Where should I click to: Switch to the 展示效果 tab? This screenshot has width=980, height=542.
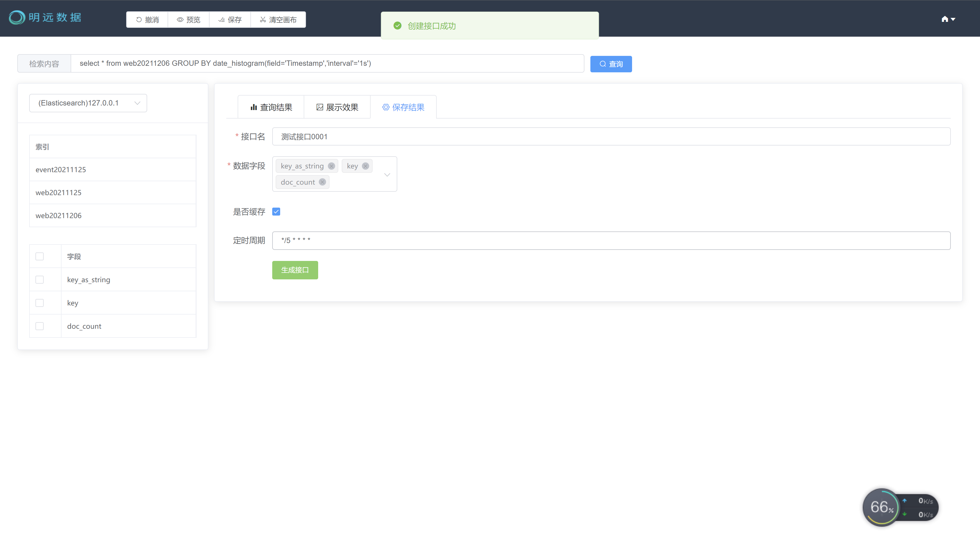(337, 107)
